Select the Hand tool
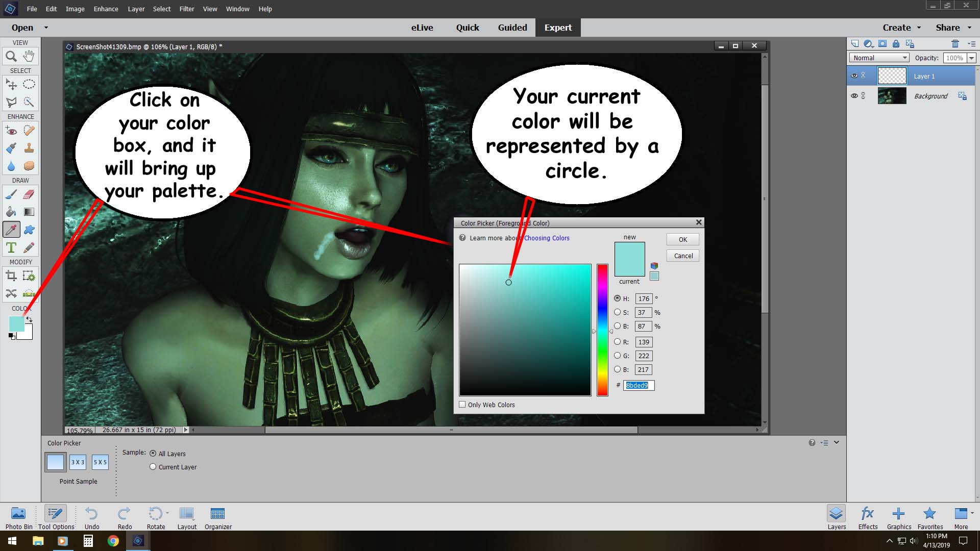The image size is (980, 551). [x=29, y=56]
